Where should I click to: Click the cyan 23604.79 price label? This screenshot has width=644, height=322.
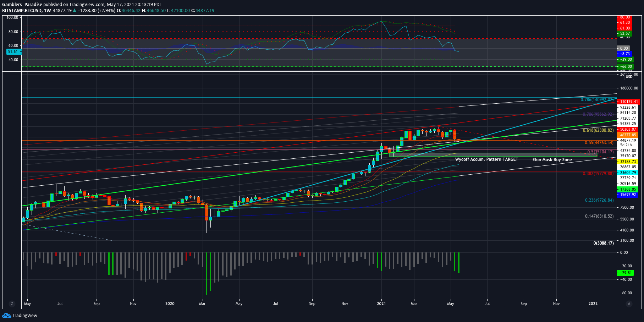pos(628,173)
